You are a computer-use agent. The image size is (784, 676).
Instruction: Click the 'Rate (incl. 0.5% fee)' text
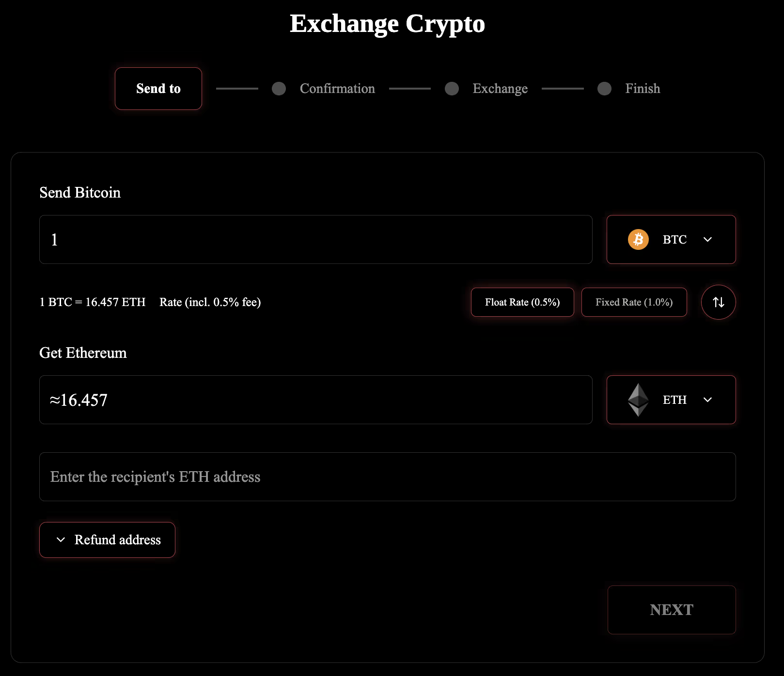click(210, 302)
